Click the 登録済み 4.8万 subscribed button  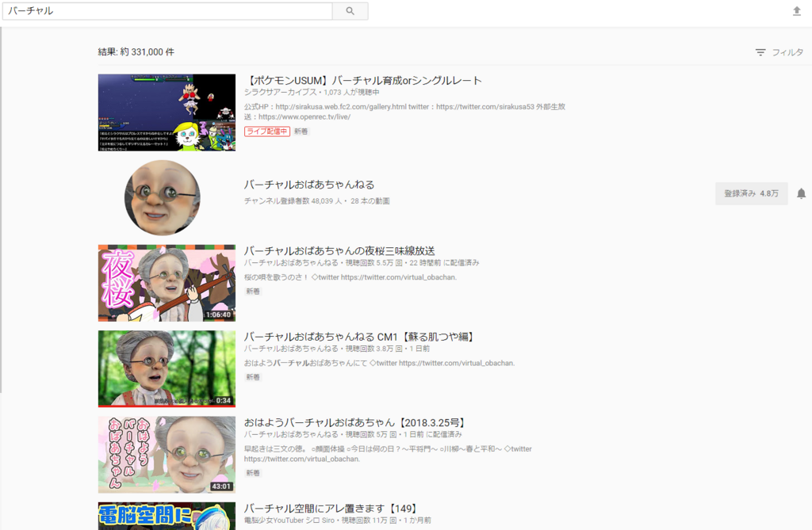coord(752,193)
